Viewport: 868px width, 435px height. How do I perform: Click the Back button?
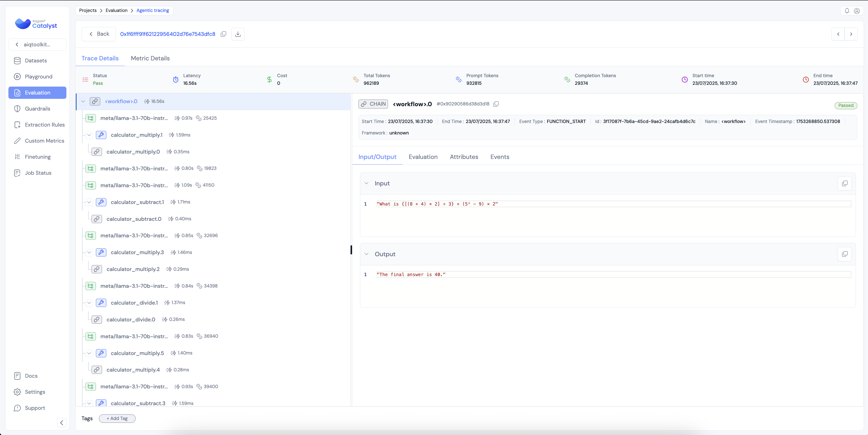[x=99, y=34]
